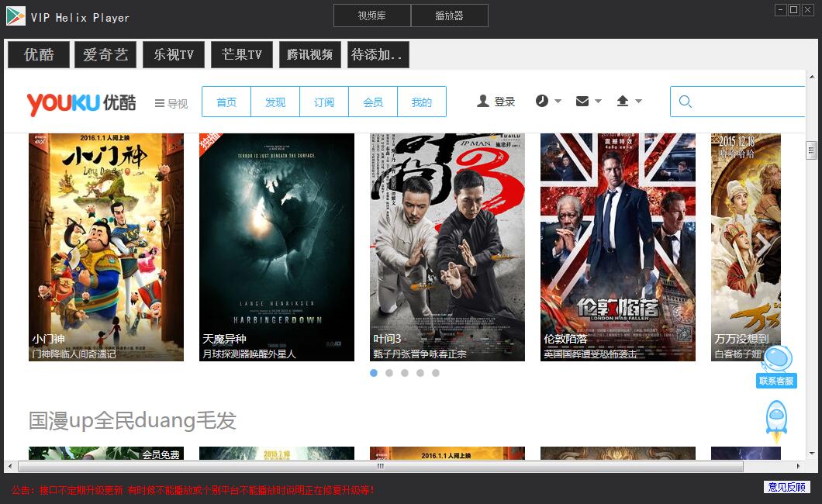Image resolution: width=822 pixels, height=504 pixels.
Task: Click the next-slide arrow on the carousel
Action: point(763,245)
